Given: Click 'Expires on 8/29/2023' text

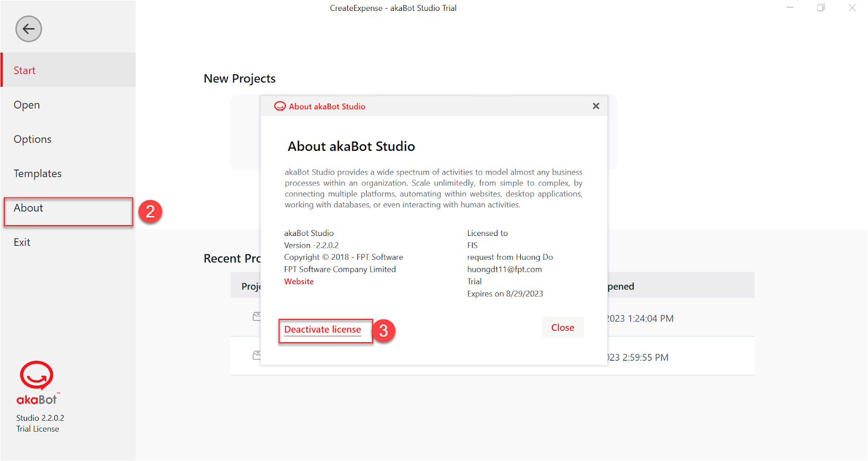Looking at the screenshot, I should tap(505, 294).
